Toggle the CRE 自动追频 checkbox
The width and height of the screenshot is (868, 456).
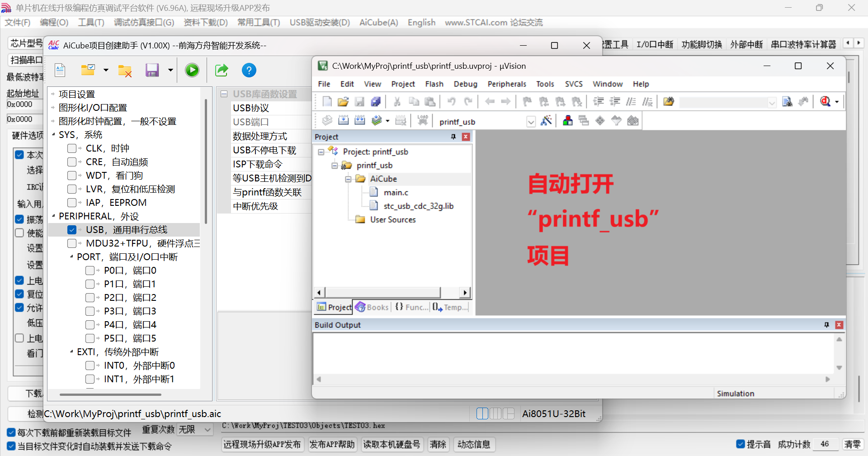(x=71, y=162)
